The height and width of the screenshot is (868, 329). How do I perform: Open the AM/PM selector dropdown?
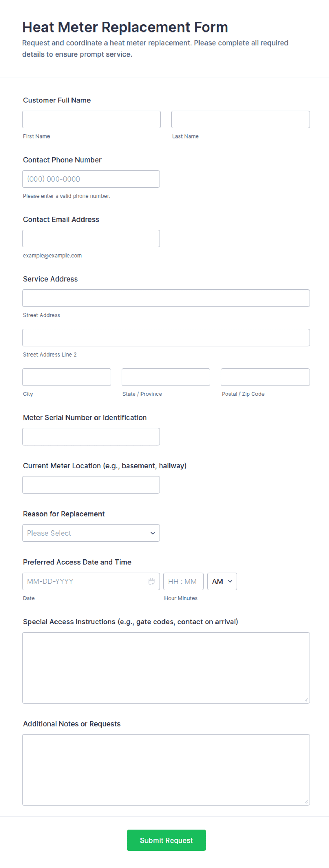pos(222,581)
